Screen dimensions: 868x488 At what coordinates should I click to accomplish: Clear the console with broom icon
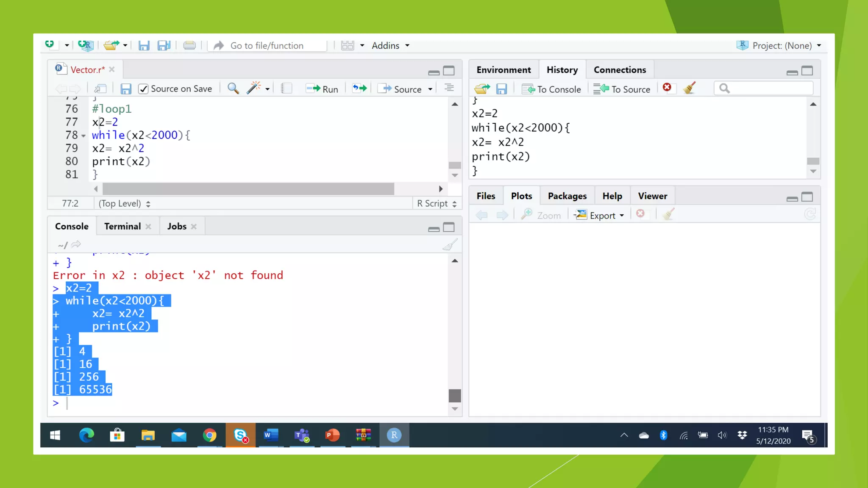coord(450,244)
